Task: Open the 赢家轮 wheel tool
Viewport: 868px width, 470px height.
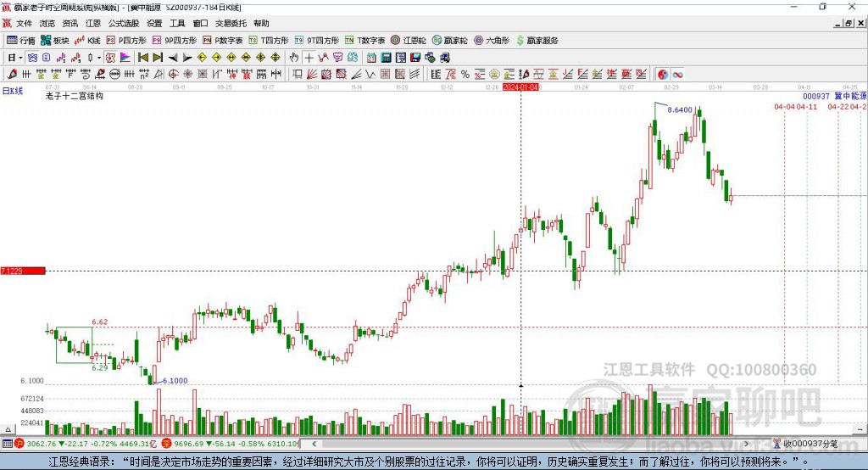Action: (449, 41)
